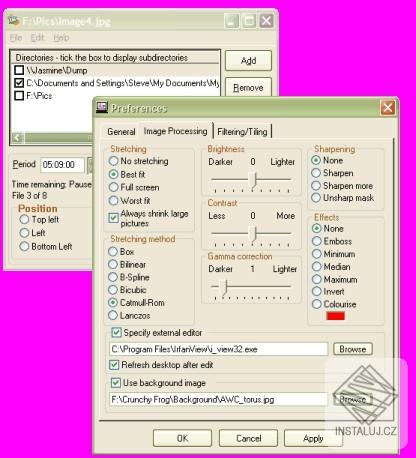Tick the F:\Pics directory checkbox

click(19, 95)
